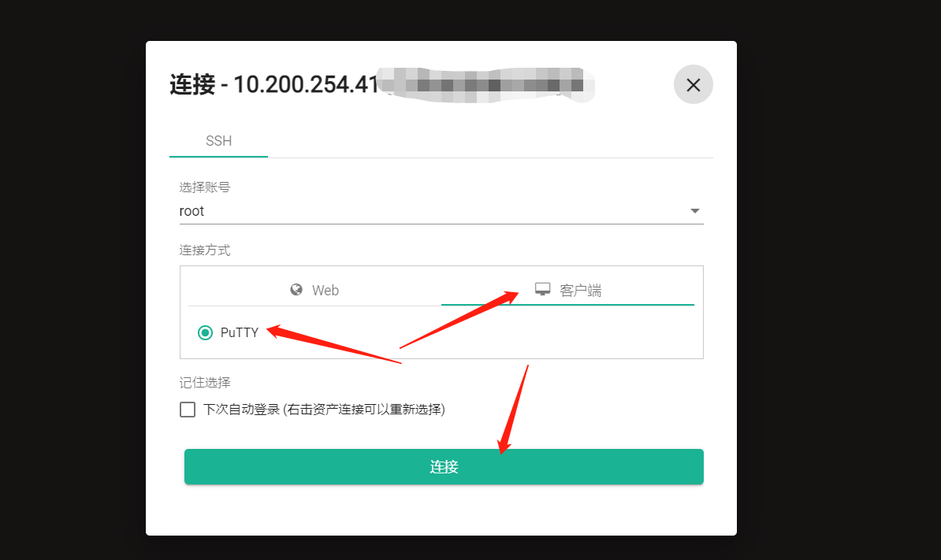
Task: Switch to the 客户端 connection tab
Action: coord(567,290)
